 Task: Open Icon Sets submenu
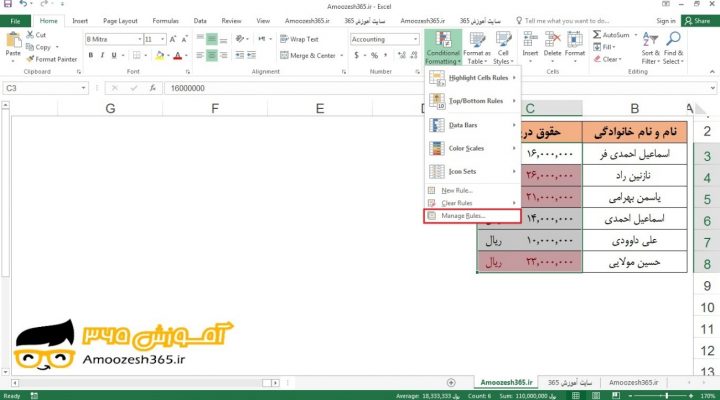point(473,171)
